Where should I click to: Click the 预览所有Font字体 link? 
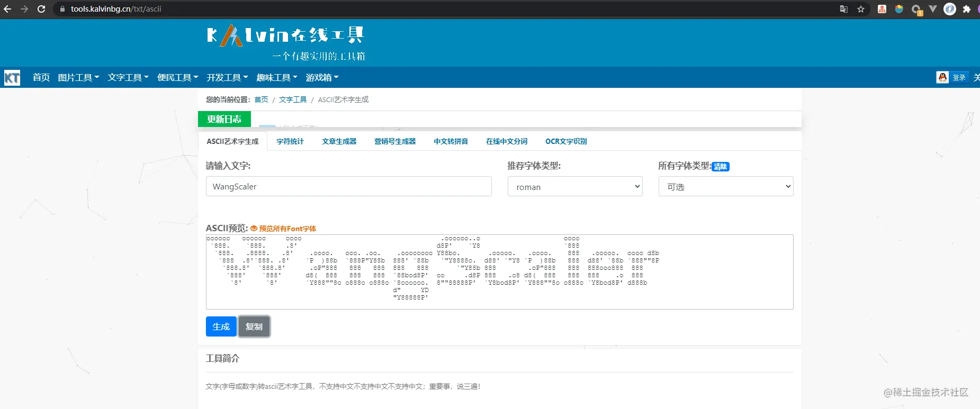287,229
